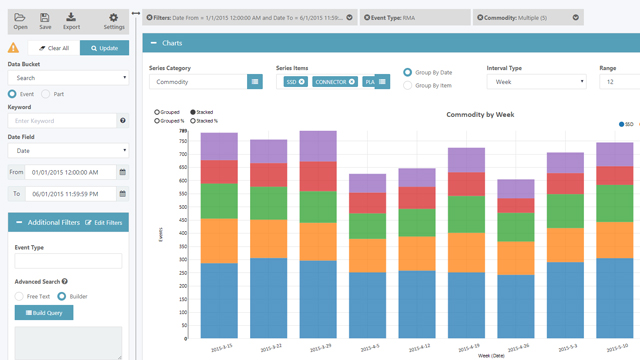Remove the CONNECTOR series item tag
This screenshot has width=640, height=360.
click(x=351, y=82)
